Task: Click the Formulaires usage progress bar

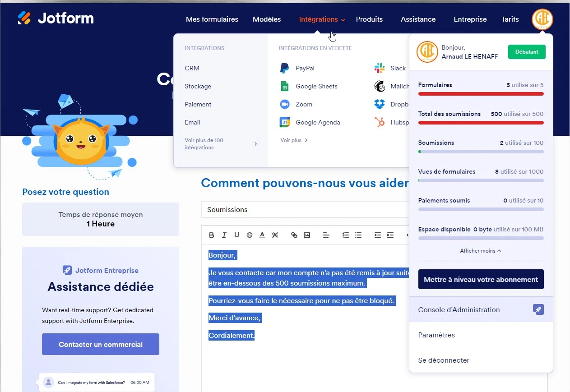Action: pyautogui.click(x=480, y=94)
